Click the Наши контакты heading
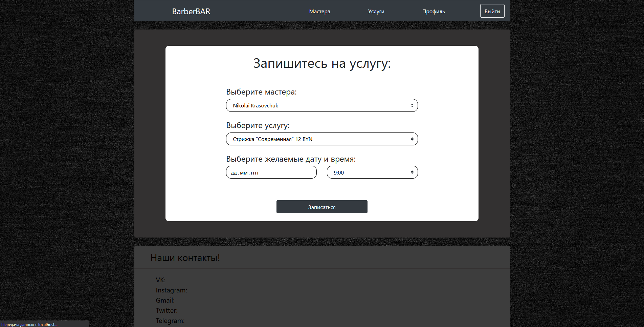 pyautogui.click(x=185, y=258)
